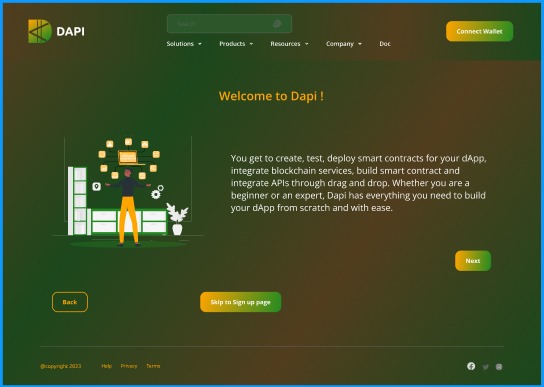
Task: Open the Solutions menu
Action: tap(180, 44)
